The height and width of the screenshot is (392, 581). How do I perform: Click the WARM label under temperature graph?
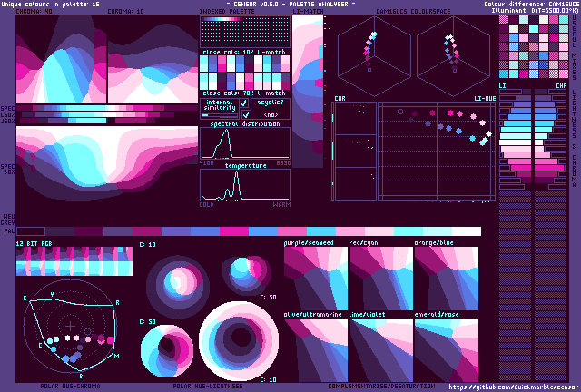tap(281, 204)
